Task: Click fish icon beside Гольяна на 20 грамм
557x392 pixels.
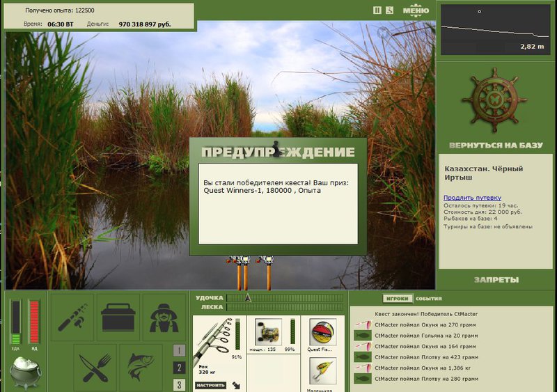Action: [x=363, y=335]
